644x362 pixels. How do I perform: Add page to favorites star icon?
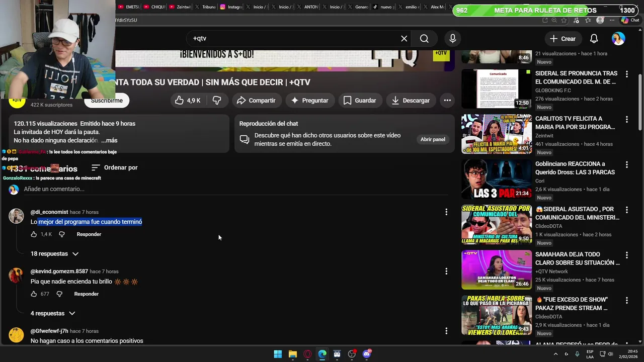tap(564, 20)
